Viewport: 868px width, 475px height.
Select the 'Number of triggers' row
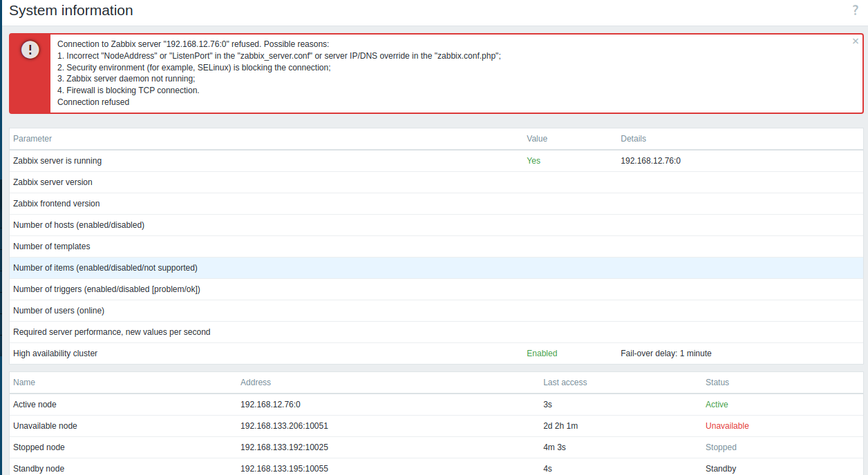[x=436, y=289]
